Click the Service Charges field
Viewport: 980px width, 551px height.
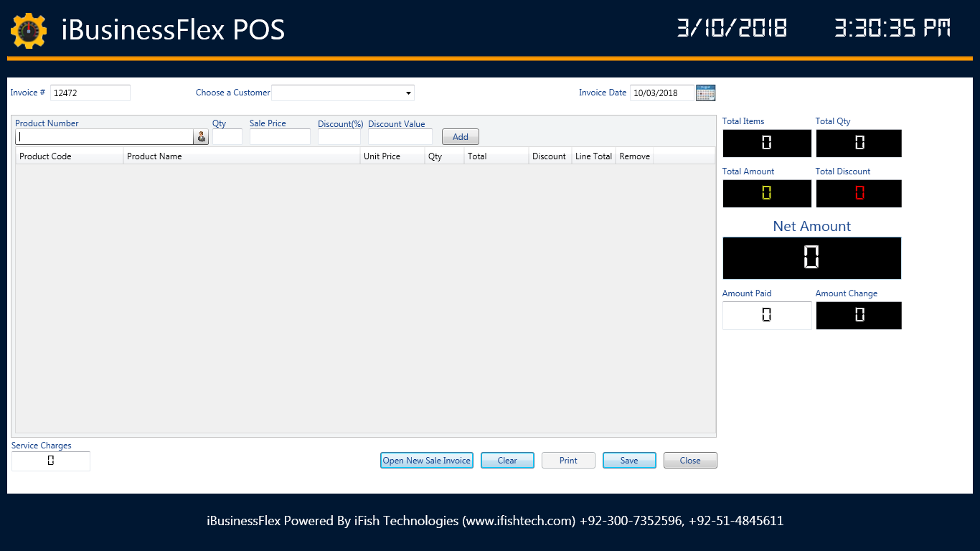pyautogui.click(x=51, y=461)
